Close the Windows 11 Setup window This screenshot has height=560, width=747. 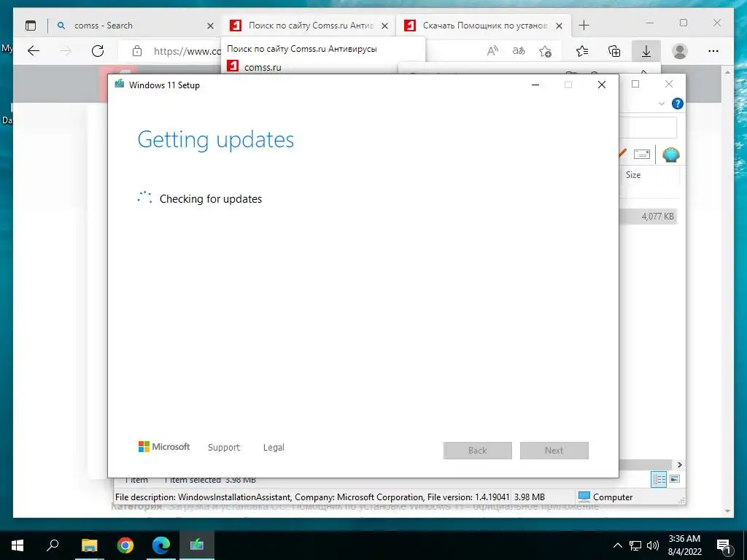(602, 85)
